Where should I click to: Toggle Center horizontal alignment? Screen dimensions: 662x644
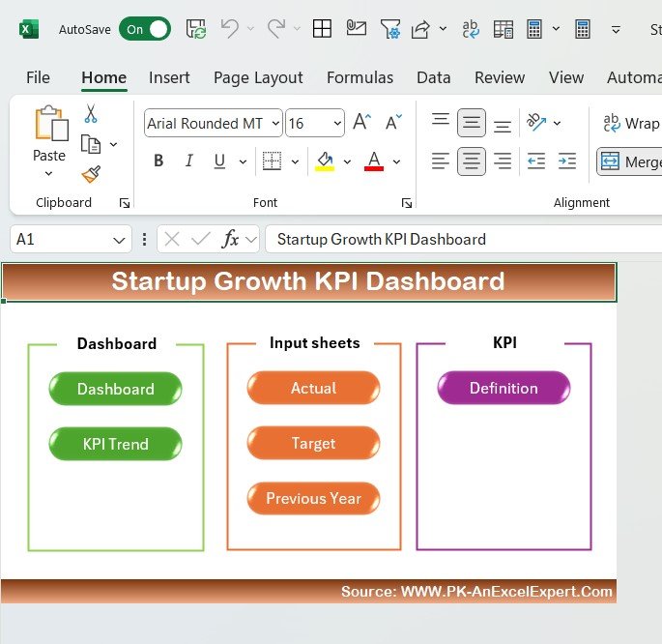click(472, 161)
